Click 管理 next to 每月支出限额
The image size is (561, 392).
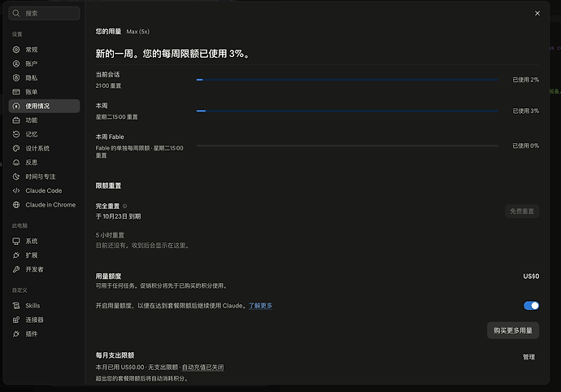click(528, 357)
